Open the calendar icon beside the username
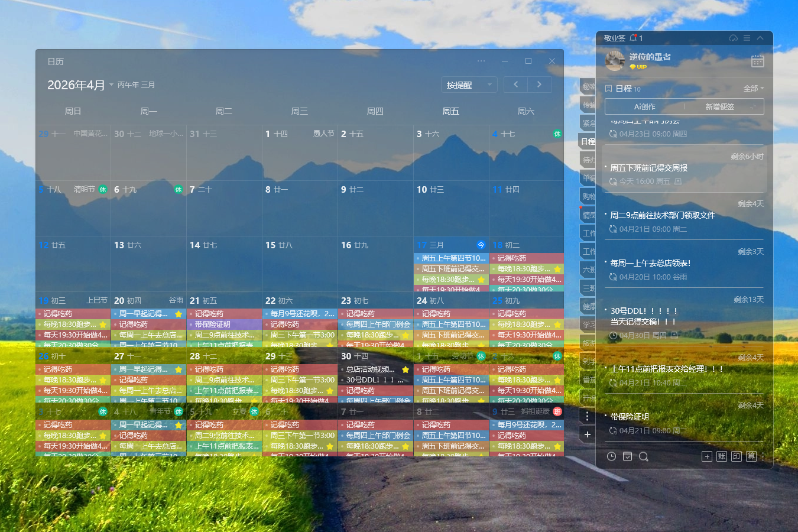This screenshot has width=798, height=532. point(757,61)
